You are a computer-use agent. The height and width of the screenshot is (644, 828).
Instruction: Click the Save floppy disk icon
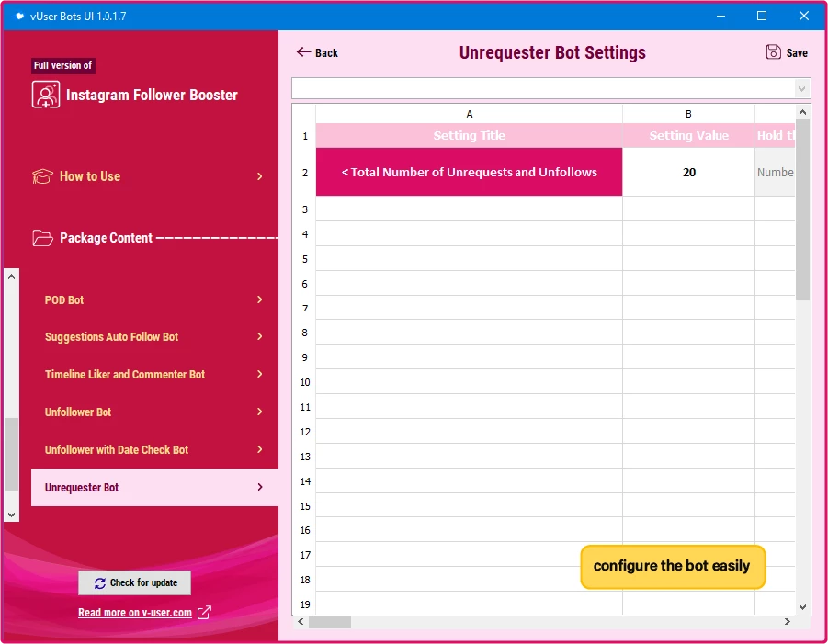coord(773,51)
